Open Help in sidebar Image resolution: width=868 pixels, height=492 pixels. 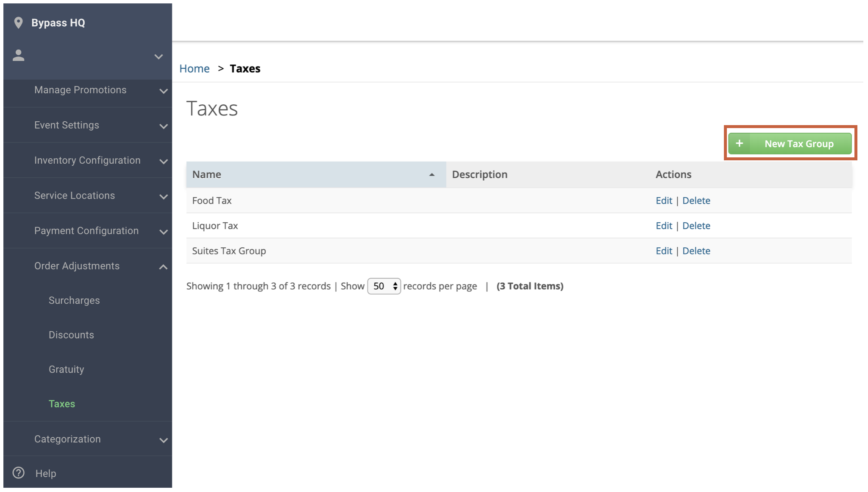coord(46,473)
